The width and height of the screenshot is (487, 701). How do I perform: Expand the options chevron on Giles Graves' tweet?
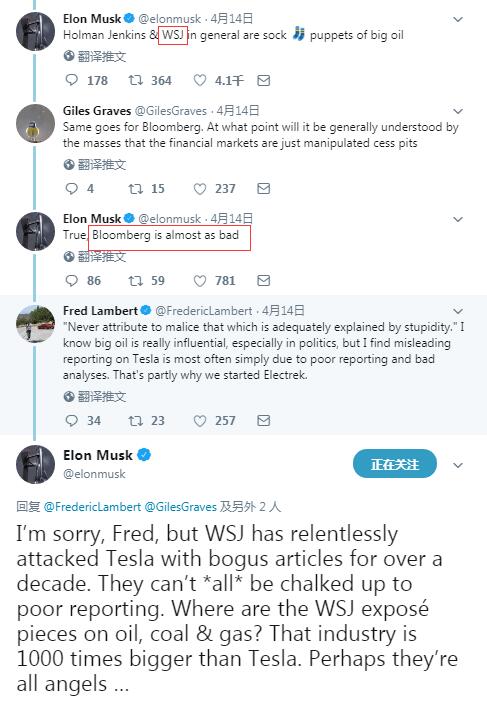click(x=458, y=111)
